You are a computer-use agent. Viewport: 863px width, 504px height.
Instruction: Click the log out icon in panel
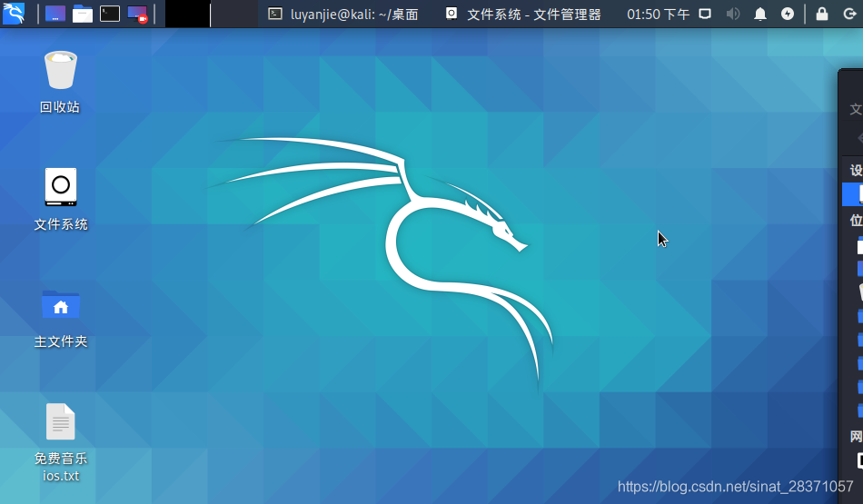click(849, 14)
